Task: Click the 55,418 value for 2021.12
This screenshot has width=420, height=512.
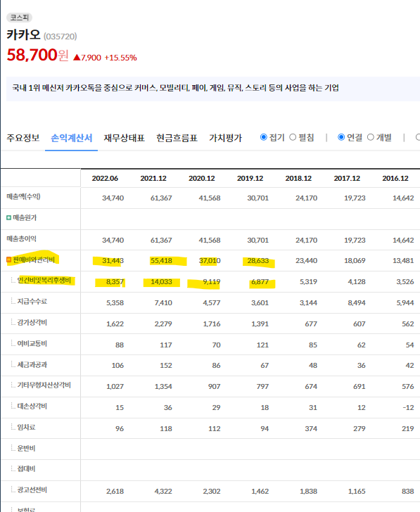Action: click(x=161, y=261)
